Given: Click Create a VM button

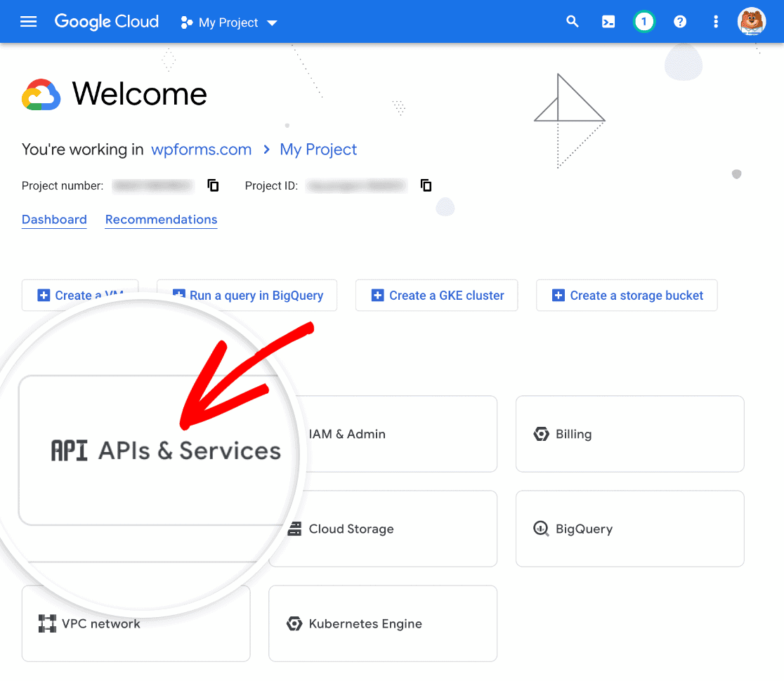Looking at the screenshot, I should point(80,296).
